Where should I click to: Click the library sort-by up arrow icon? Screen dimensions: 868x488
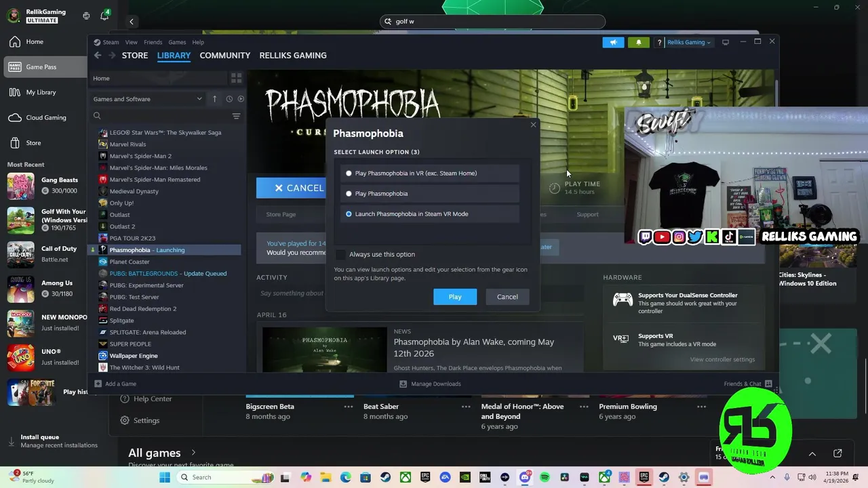click(x=215, y=99)
